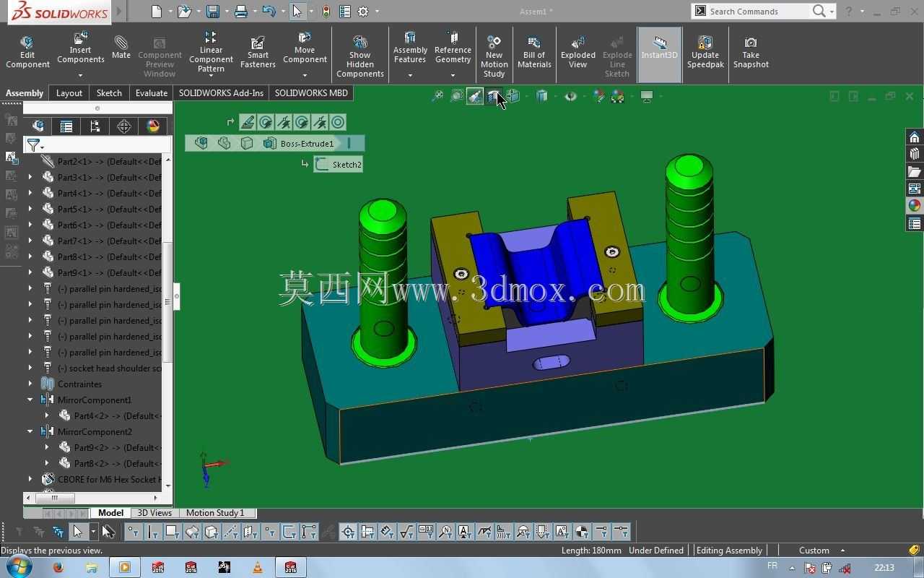The height and width of the screenshot is (578, 924).
Task: Select the socket head shoulder screw item
Action: coord(102,368)
